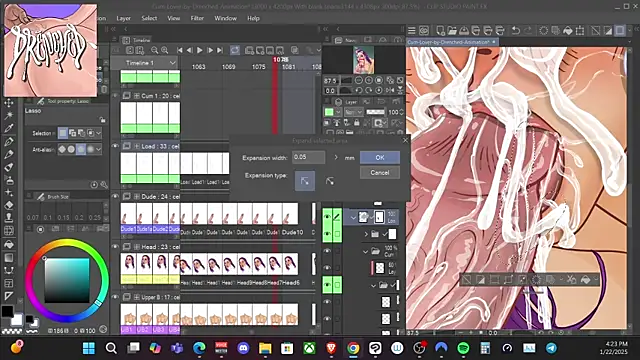Click the Undo icon in command bar
The image size is (640, 360).
516,31
